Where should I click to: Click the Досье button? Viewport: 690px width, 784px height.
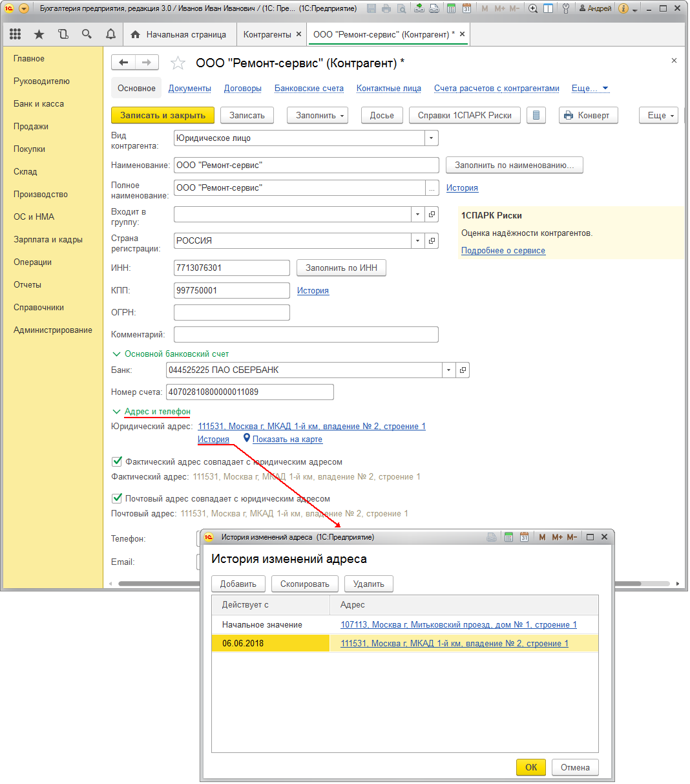382,115
